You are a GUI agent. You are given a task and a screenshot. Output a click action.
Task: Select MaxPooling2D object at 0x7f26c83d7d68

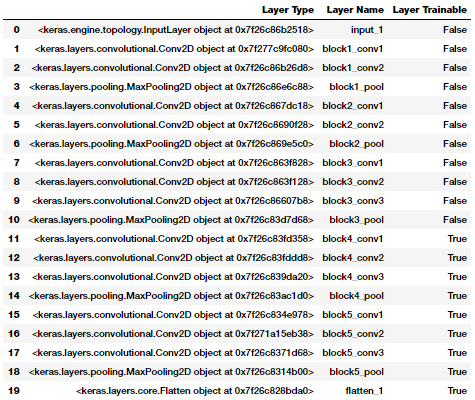coord(171,220)
